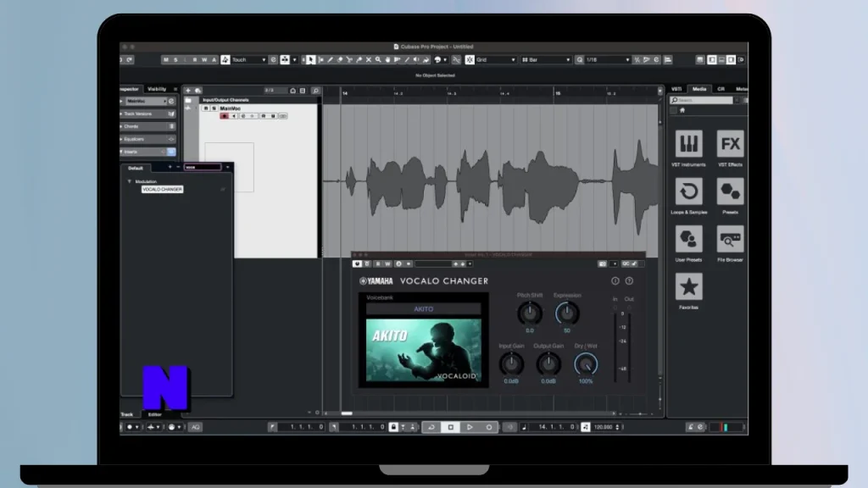Image resolution: width=868 pixels, height=488 pixels.
Task: Click the transport Record button
Action: click(x=489, y=427)
